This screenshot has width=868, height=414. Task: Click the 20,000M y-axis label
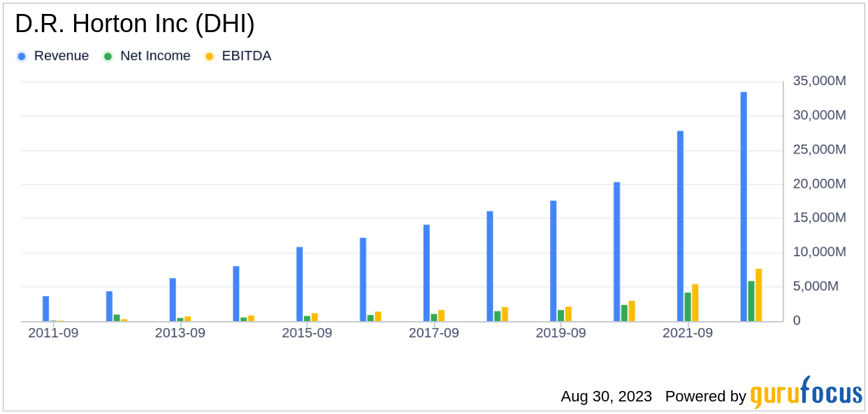[819, 184]
